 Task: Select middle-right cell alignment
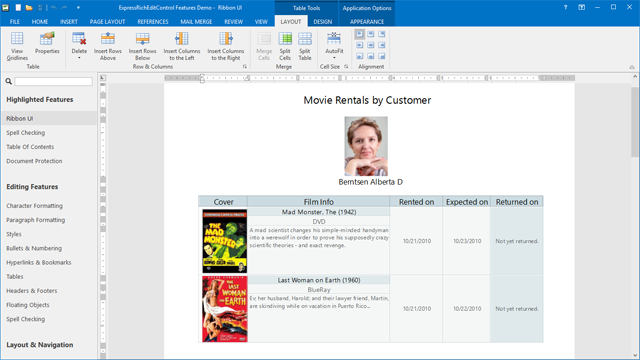pos(382,45)
